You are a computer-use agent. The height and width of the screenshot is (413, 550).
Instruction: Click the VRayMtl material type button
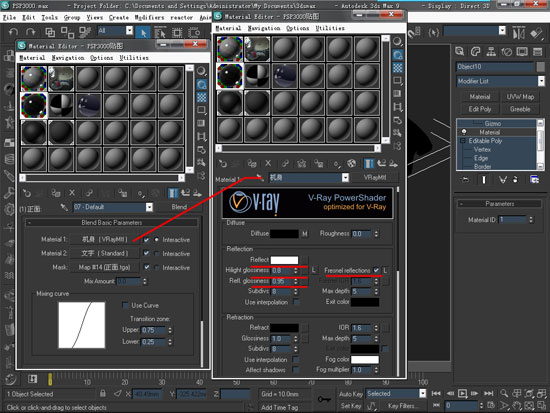[x=375, y=178]
